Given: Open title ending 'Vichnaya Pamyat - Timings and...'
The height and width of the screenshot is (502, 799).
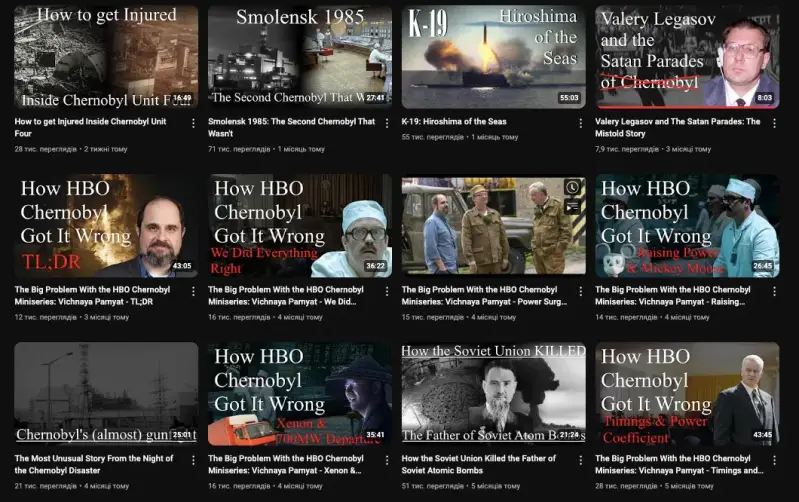Looking at the screenshot, I should coord(679,464).
